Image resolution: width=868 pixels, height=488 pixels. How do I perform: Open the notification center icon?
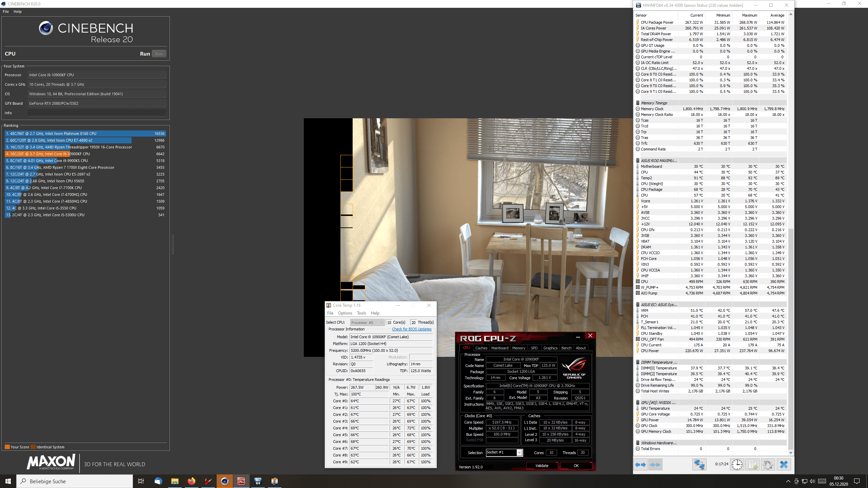point(857,481)
